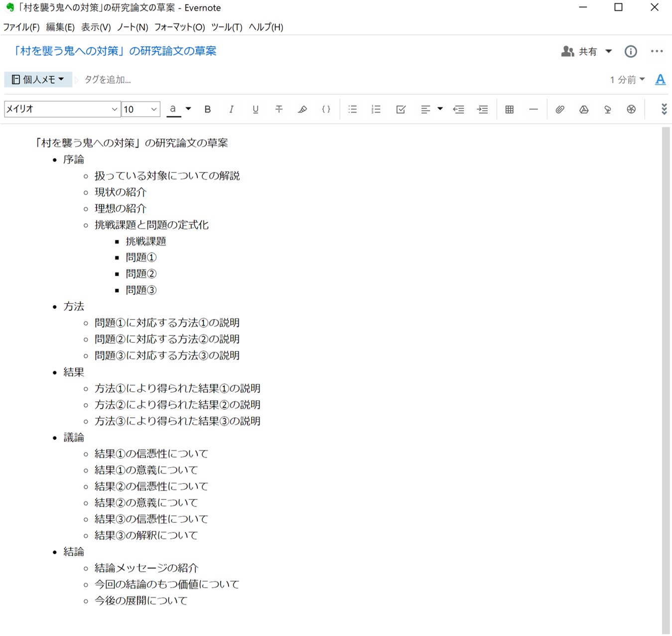The image size is (672, 636).
Task: Attach a file with the paperclip icon
Action: 560,109
